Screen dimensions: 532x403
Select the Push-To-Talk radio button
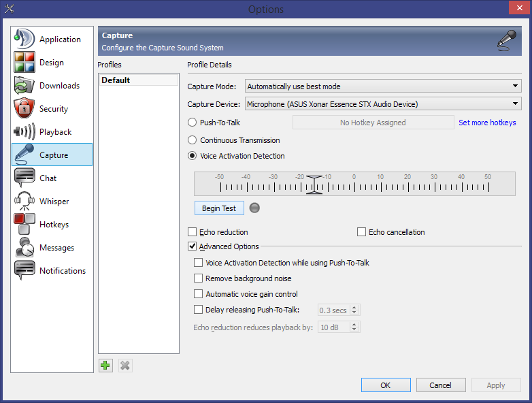point(193,123)
